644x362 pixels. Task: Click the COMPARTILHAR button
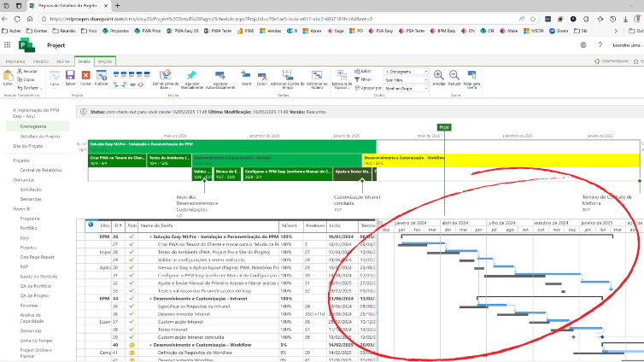click(612, 61)
